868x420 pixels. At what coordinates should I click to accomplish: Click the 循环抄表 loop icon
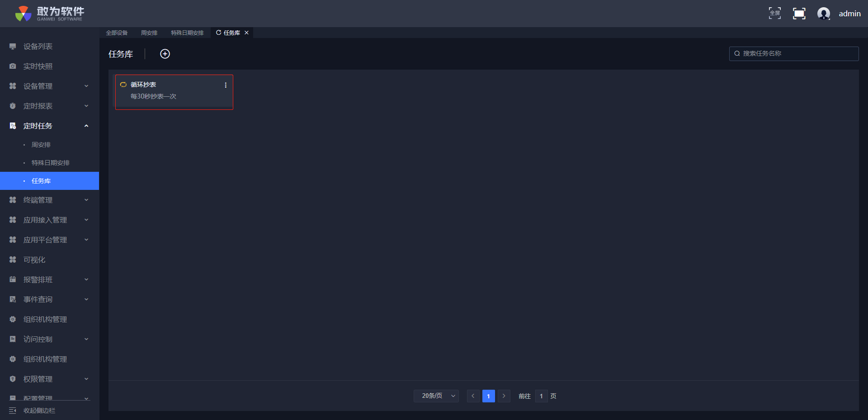(x=123, y=85)
